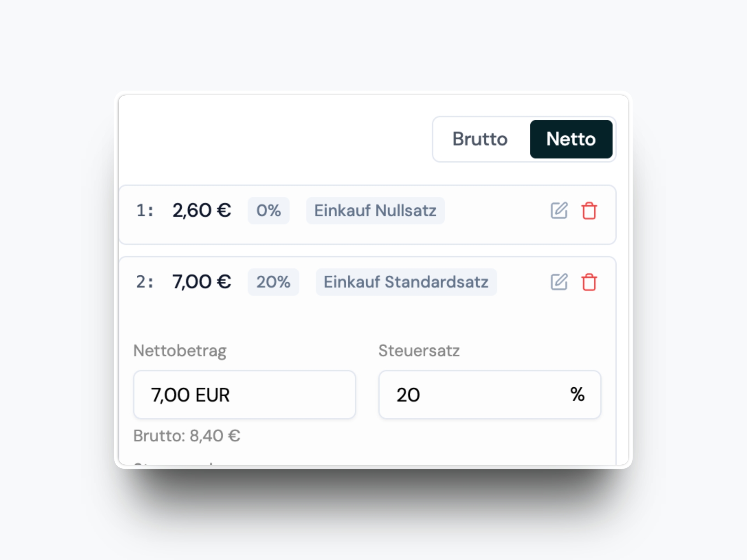Select the Netto toggle option
This screenshot has width=747, height=560.
tap(571, 139)
